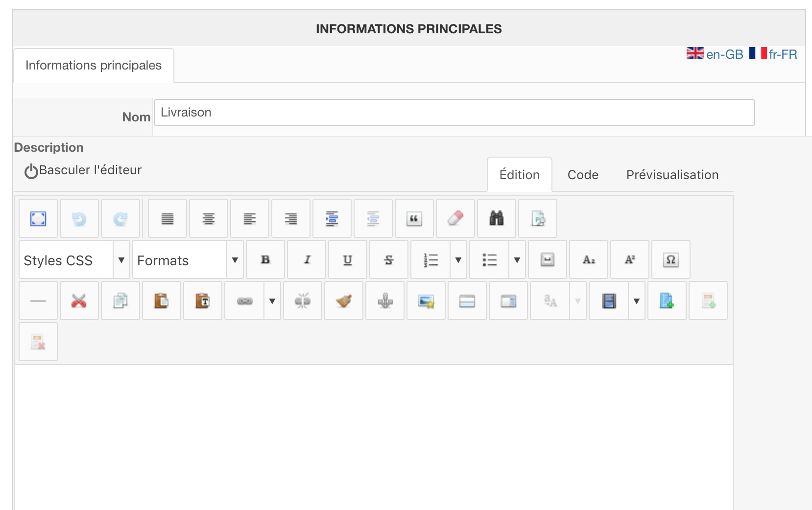Select the eraser remove-formatting icon
This screenshot has height=510, width=812.
[455, 218]
